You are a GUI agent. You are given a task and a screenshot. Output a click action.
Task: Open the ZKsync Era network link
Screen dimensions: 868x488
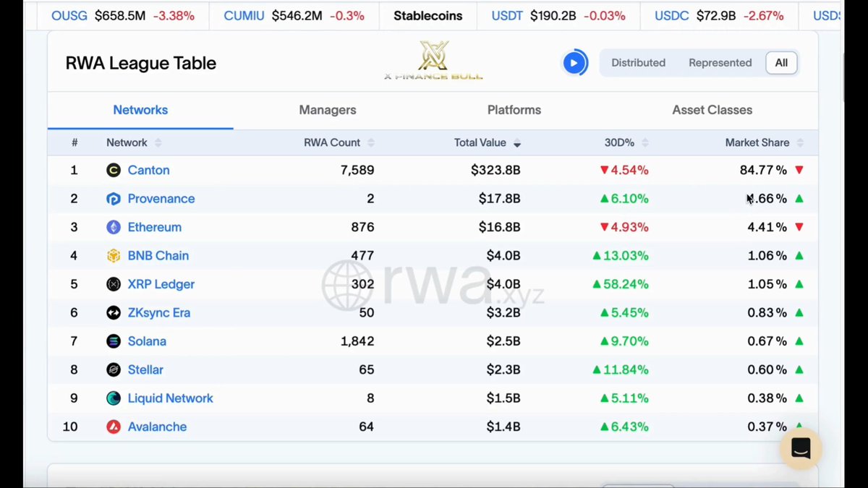coord(158,313)
